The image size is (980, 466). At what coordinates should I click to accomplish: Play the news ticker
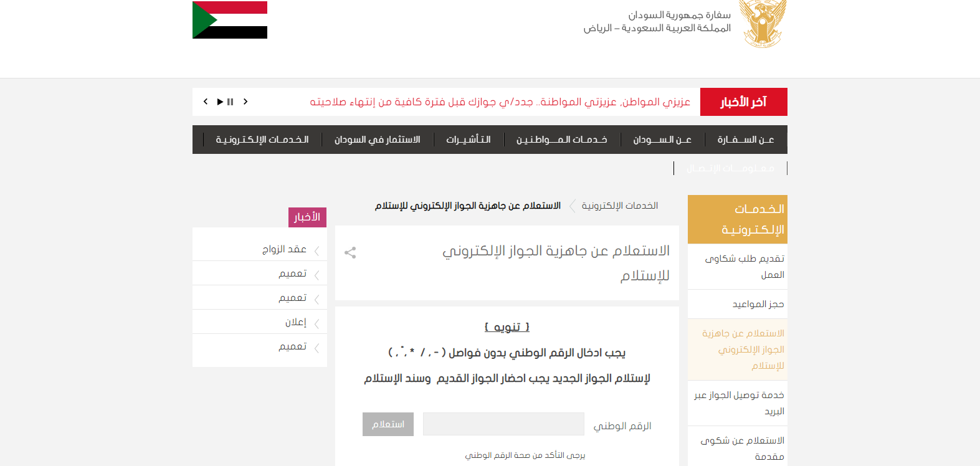[220, 102]
